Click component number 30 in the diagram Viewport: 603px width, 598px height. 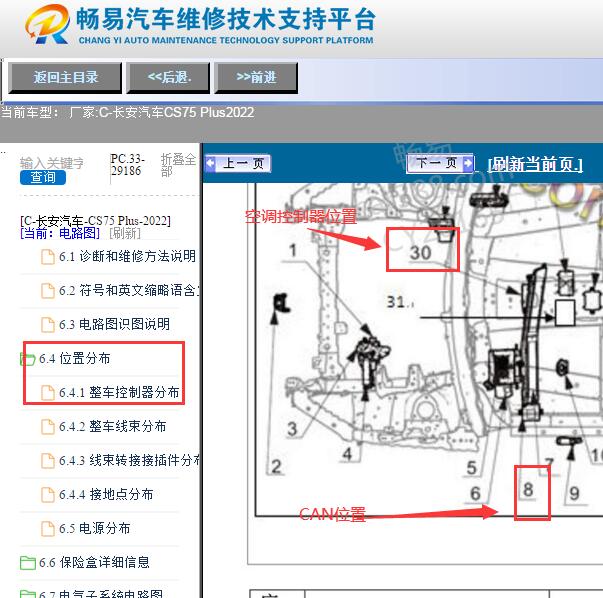pos(420,253)
